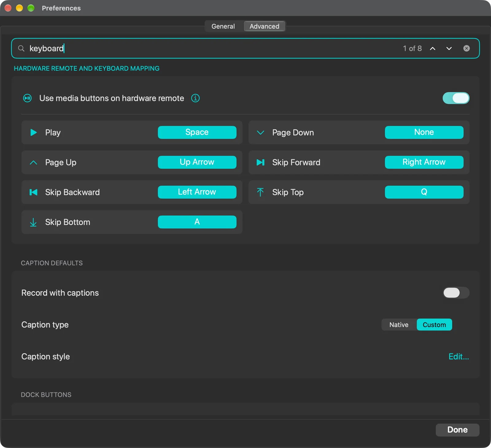Click the Caption Defaults section heading
Screen dimensions: 491x448
coord(52,263)
